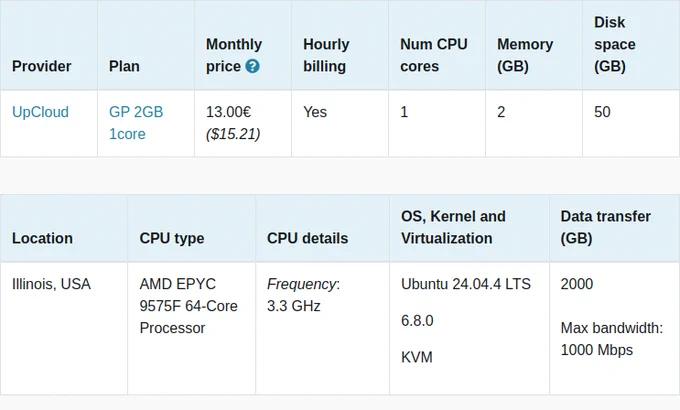The height and width of the screenshot is (410, 680).
Task: Click the OS, Kernel and Virtualization header
Action: 453,227
